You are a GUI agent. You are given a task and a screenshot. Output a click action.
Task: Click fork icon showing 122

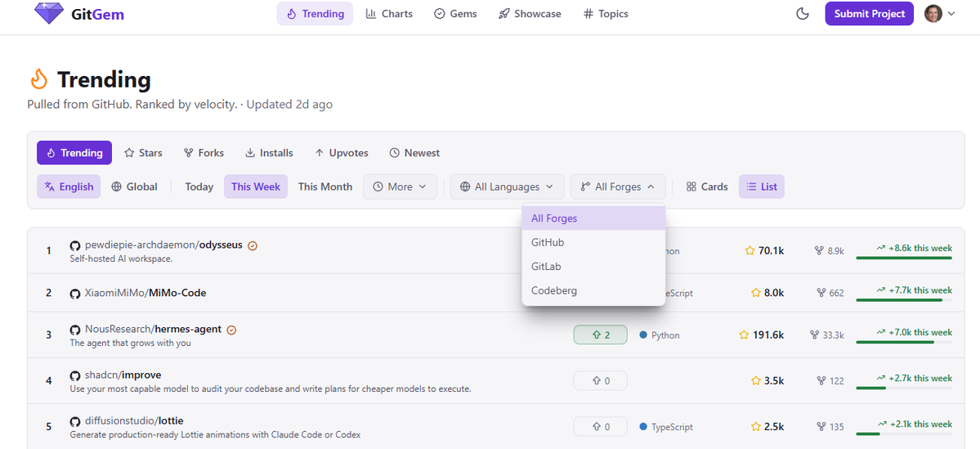pyautogui.click(x=821, y=380)
